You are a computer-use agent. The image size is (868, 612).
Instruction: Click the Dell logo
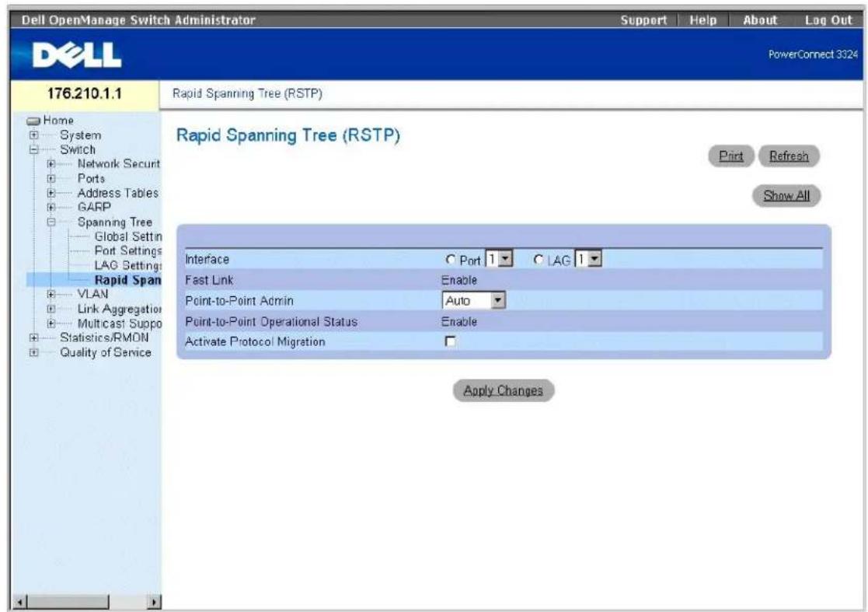pyautogui.click(x=76, y=55)
